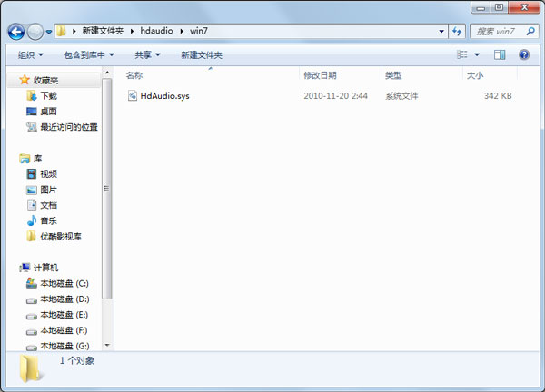The image size is (545, 392).
Task: Select 收藏夹 in navigation pane
Action: (x=45, y=81)
